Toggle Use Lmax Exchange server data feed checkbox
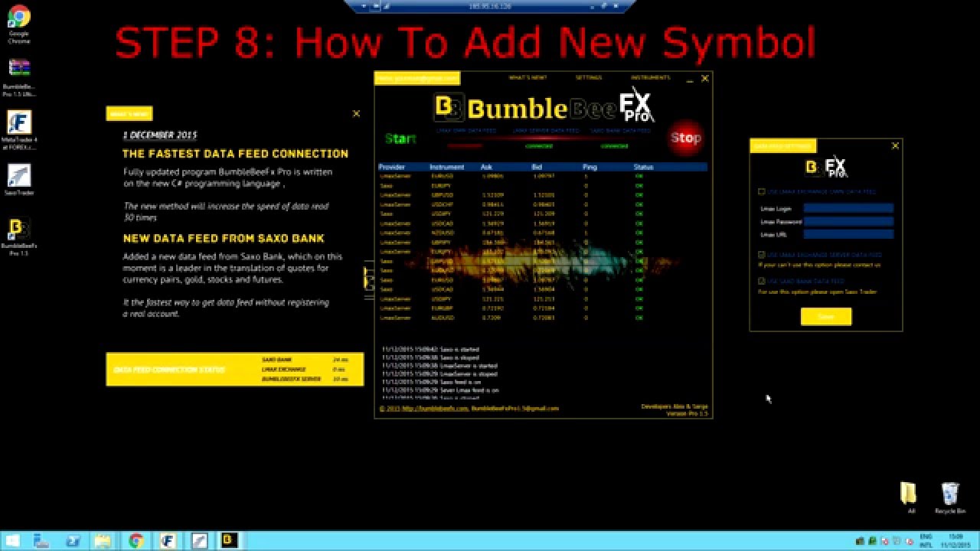Viewport: 980px width, 551px height. click(x=761, y=255)
